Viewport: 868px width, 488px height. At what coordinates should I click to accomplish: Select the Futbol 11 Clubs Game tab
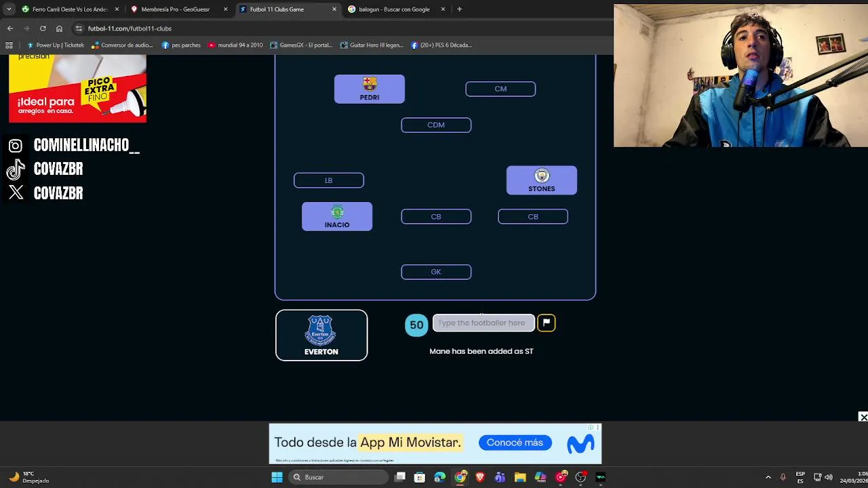coord(288,9)
